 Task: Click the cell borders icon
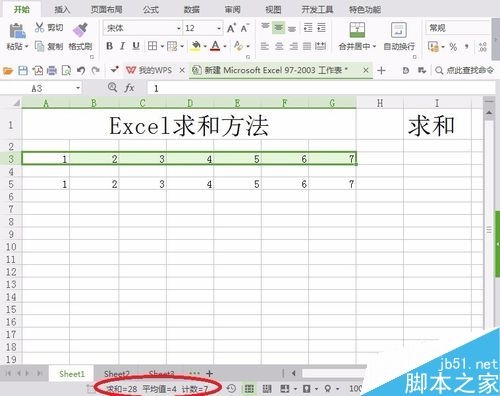[x=152, y=46]
